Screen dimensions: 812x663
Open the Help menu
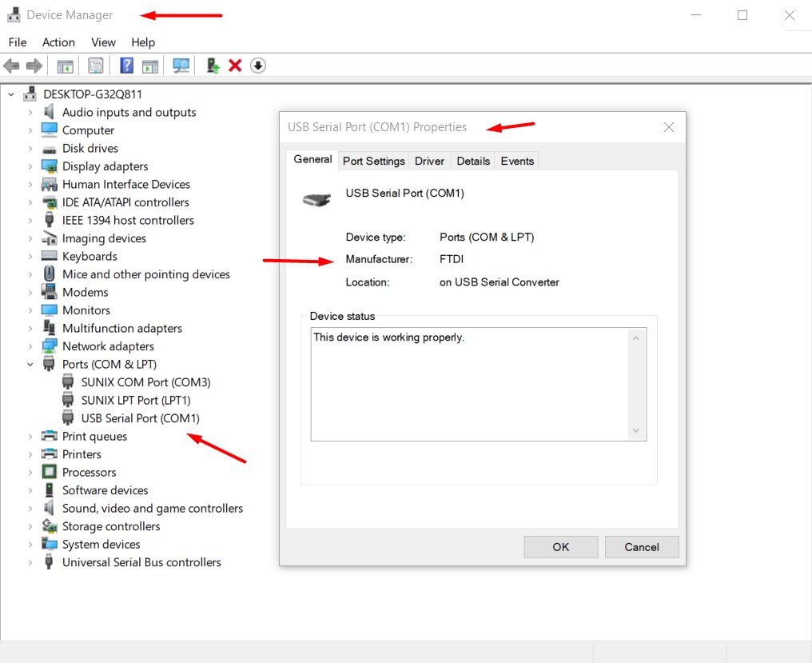(x=143, y=42)
